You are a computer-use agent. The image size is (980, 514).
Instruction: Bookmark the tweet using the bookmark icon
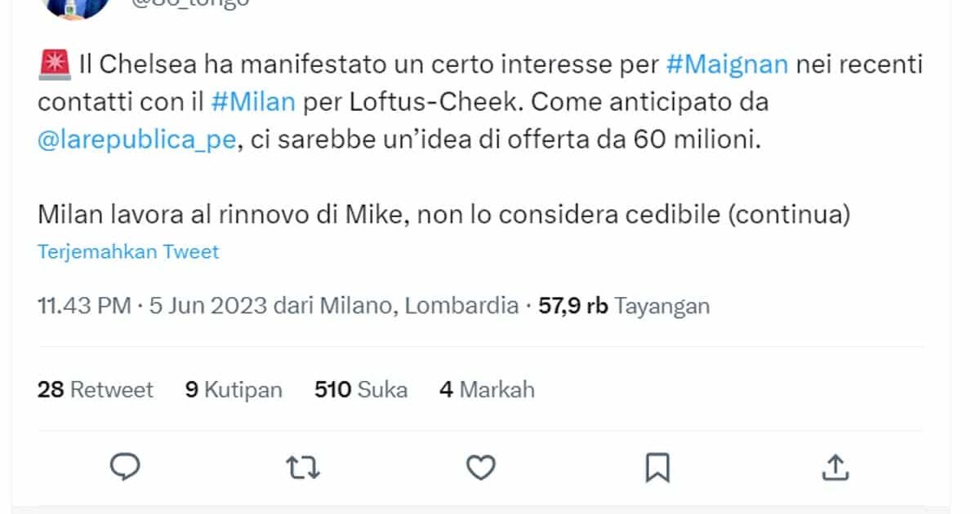658,467
